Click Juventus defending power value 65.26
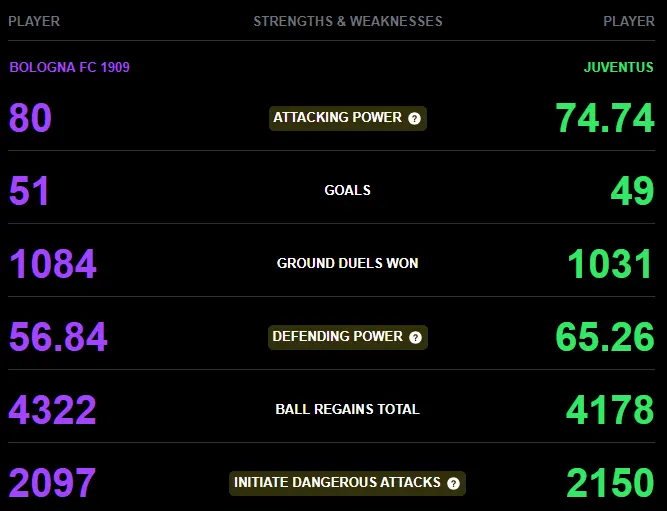 click(604, 337)
